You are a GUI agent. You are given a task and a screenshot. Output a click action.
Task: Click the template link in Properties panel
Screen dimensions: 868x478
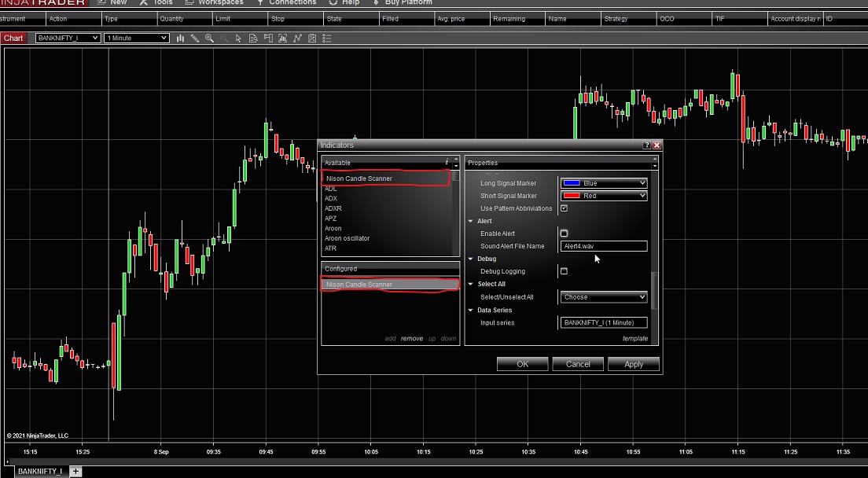(635, 339)
